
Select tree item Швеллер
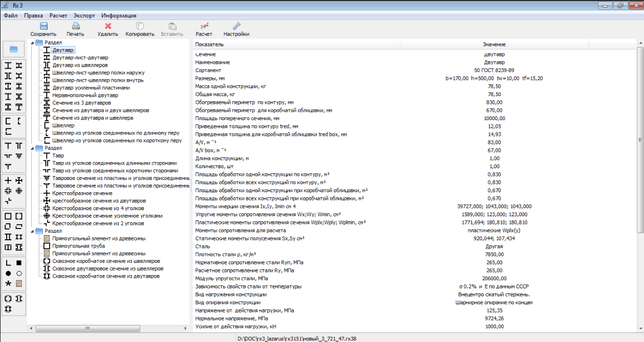click(63, 125)
